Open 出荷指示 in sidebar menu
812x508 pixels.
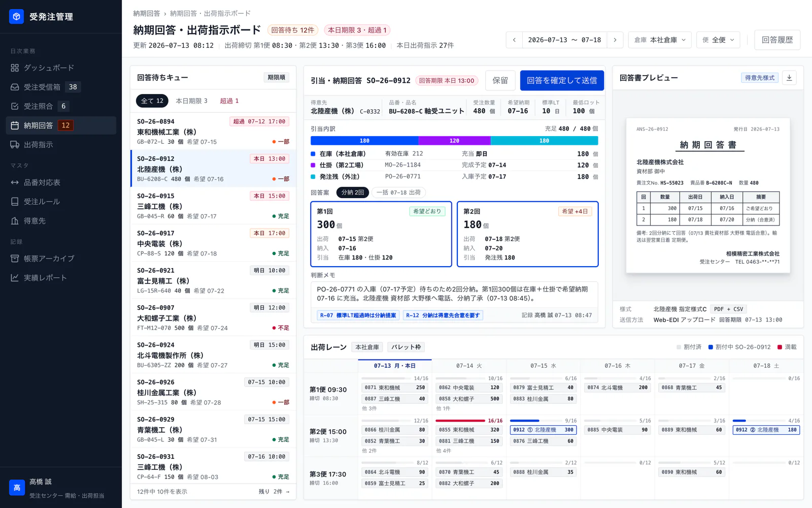point(61,145)
